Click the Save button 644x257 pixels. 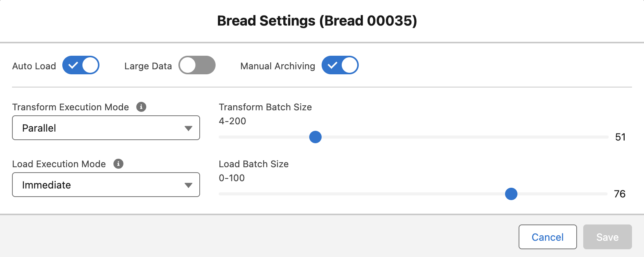tap(607, 236)
